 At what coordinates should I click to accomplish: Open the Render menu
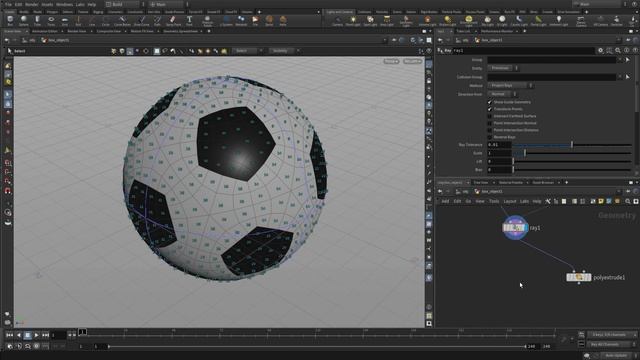(x=31, y=4)
